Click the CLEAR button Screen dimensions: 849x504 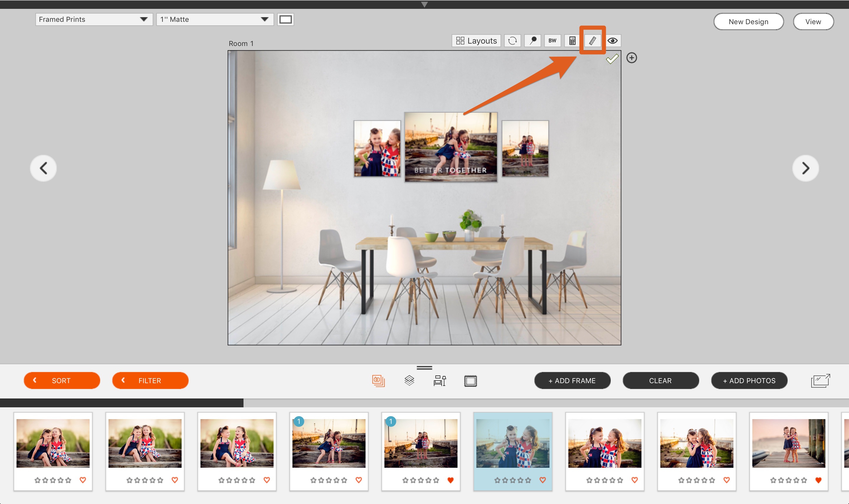661,381
